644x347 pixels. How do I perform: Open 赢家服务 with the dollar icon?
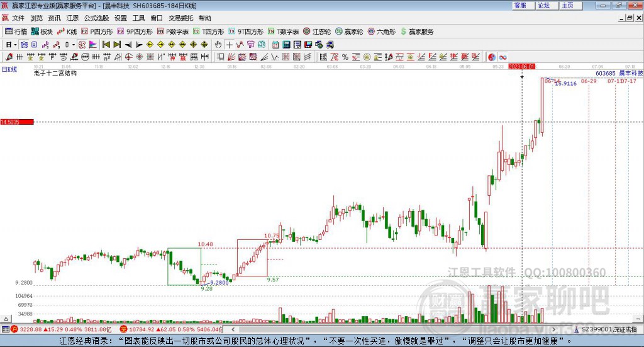[416, 31]
